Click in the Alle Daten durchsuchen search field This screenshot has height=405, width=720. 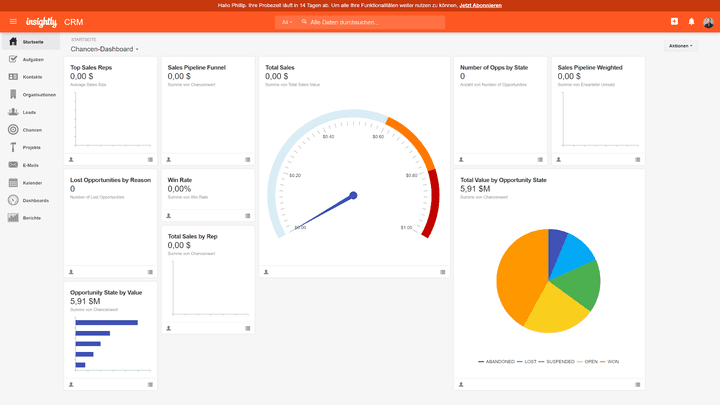tap(370, 21)
